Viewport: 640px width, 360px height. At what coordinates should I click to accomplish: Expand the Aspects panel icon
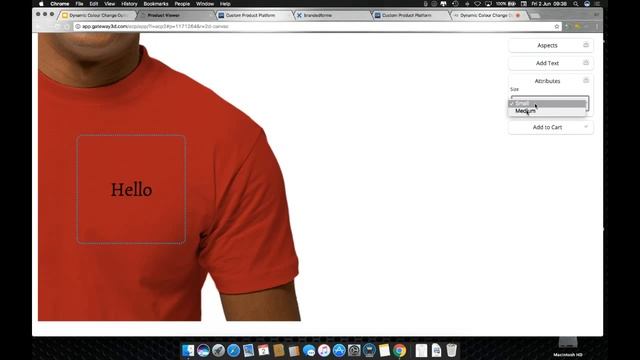(586, 45)
